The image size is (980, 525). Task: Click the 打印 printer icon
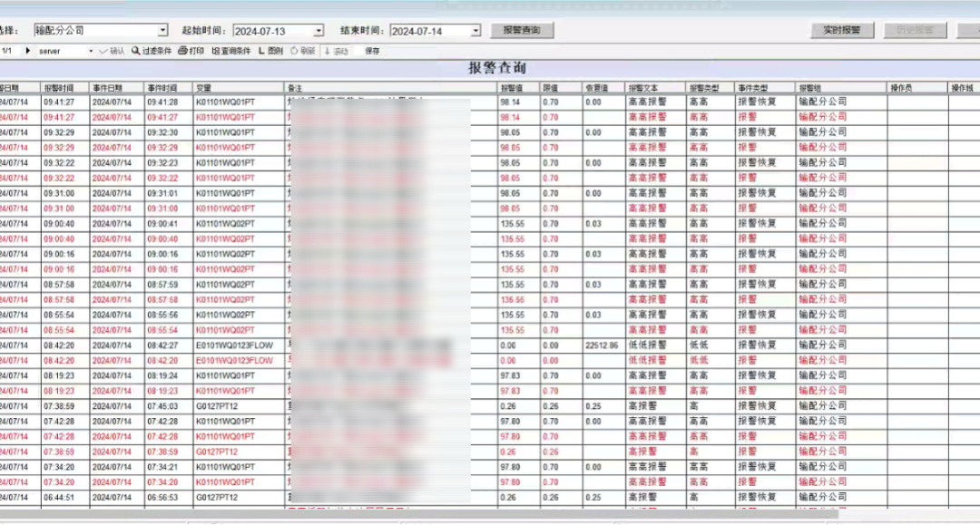point(191,51)
